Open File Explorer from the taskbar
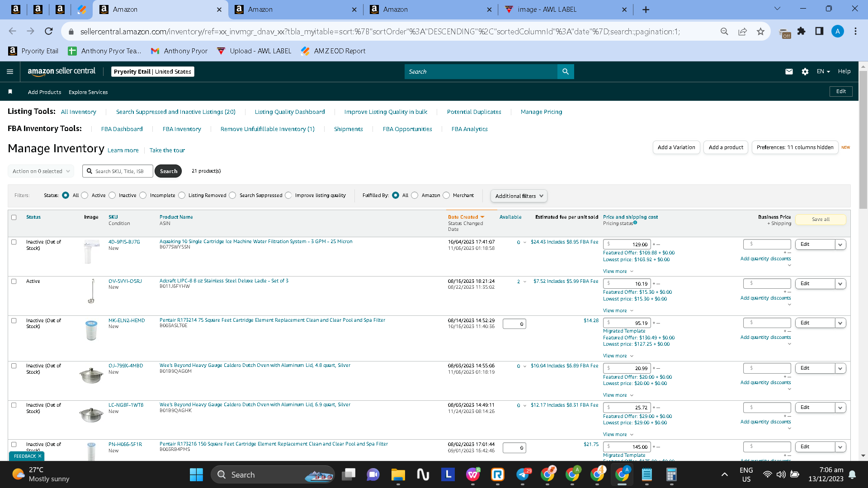This screenshot has height=488, width=868. (398, 474)
